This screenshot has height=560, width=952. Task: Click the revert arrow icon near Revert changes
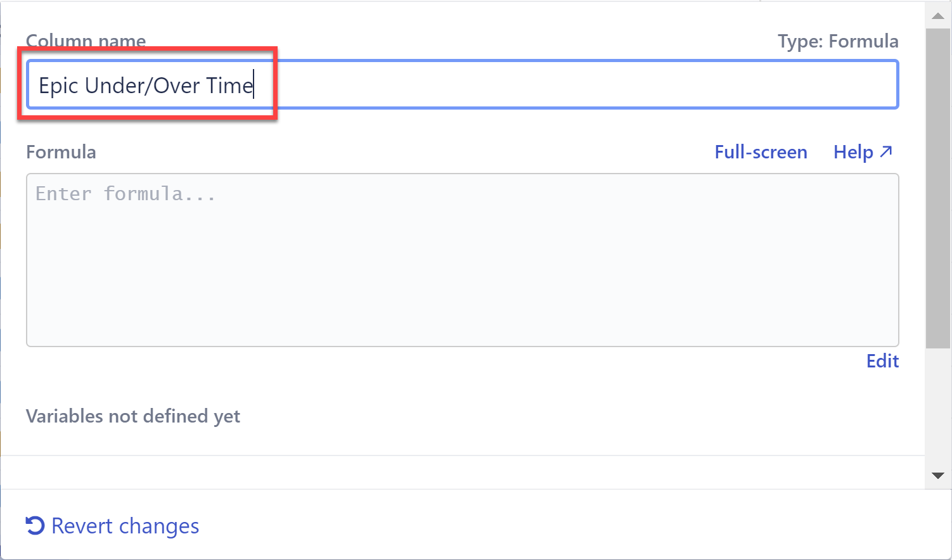34,525
